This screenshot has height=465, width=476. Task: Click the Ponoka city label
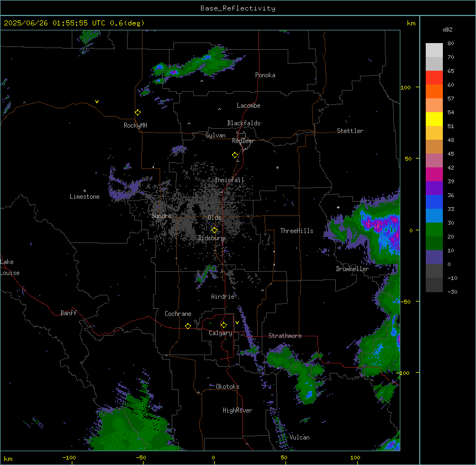point(265,75)
